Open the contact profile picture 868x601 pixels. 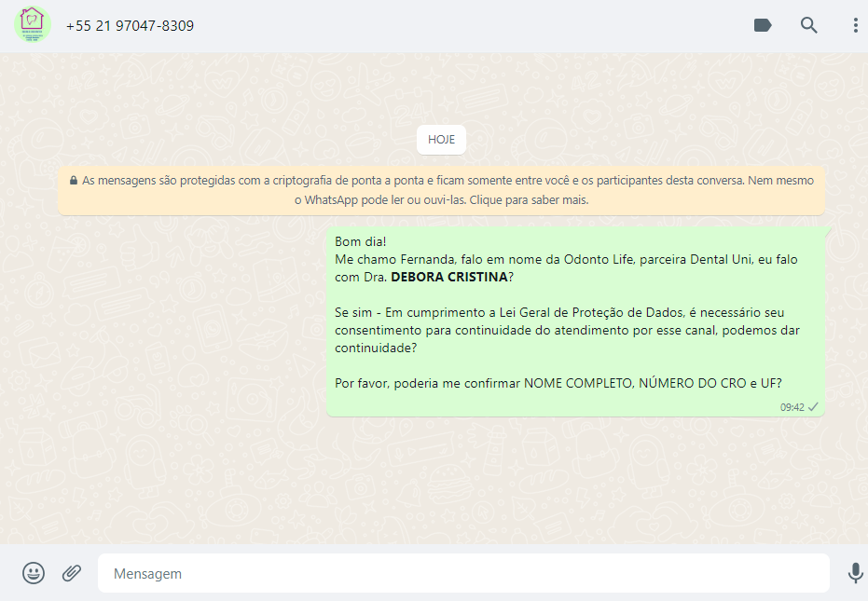33,25
